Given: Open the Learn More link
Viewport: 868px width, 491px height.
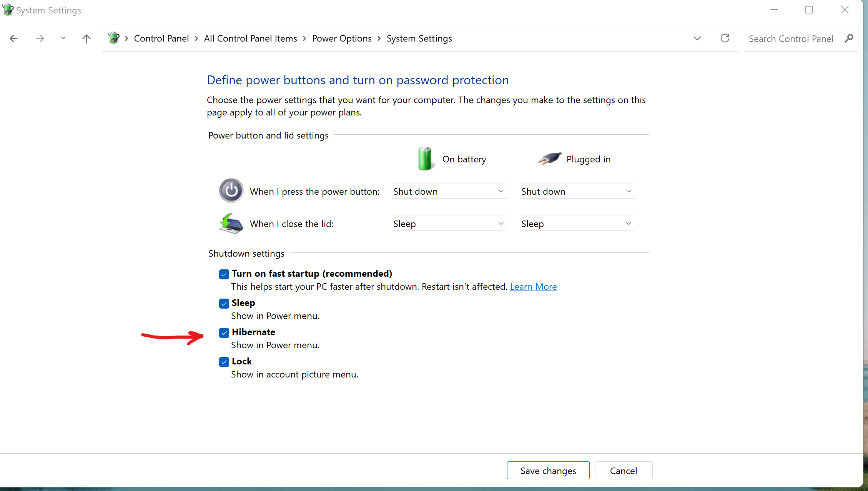Looking at the screenshot, I should [533, 287].
